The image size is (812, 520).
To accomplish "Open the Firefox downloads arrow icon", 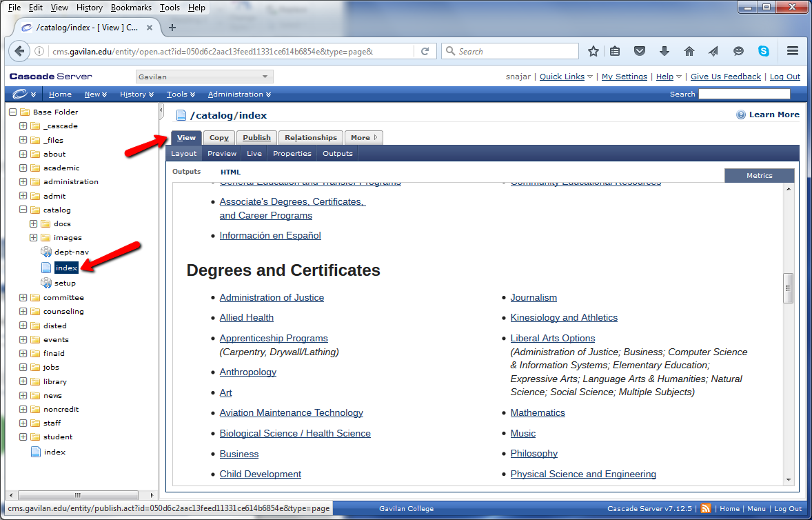I will tap(664, 51).
